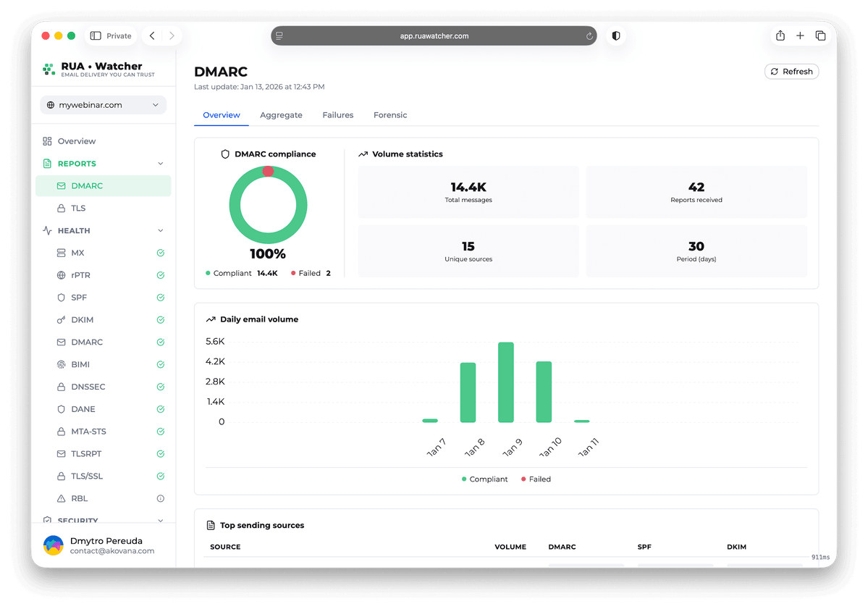Collapse the SECURITY section chevron

point(161,521)
